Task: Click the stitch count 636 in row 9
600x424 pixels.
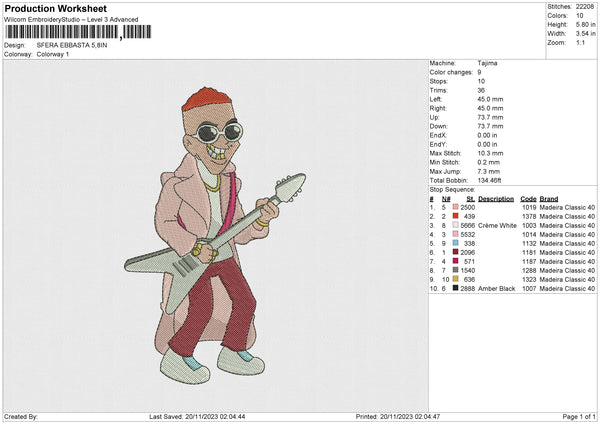Action: click(x=470, y=279)
